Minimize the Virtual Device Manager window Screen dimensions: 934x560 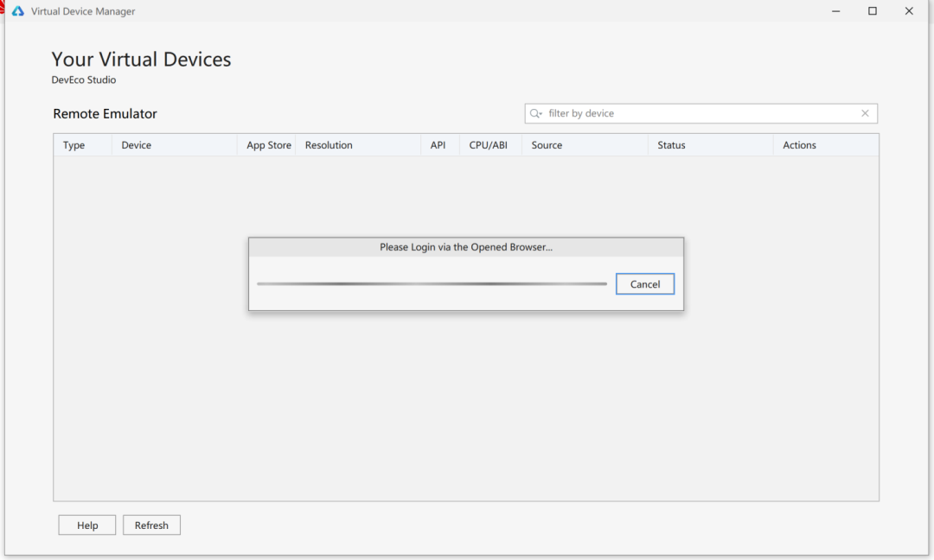(835, 11)
